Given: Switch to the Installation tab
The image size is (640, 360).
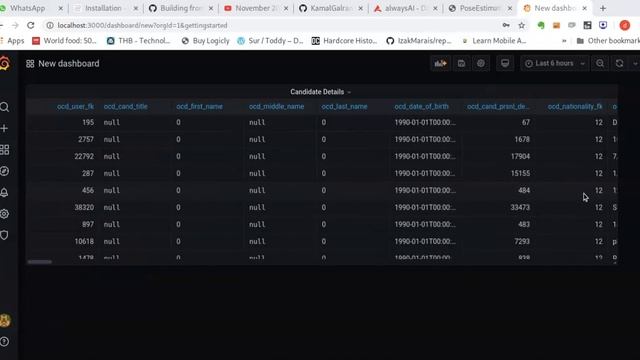Looking at the screenshot, I should (104, 8).
